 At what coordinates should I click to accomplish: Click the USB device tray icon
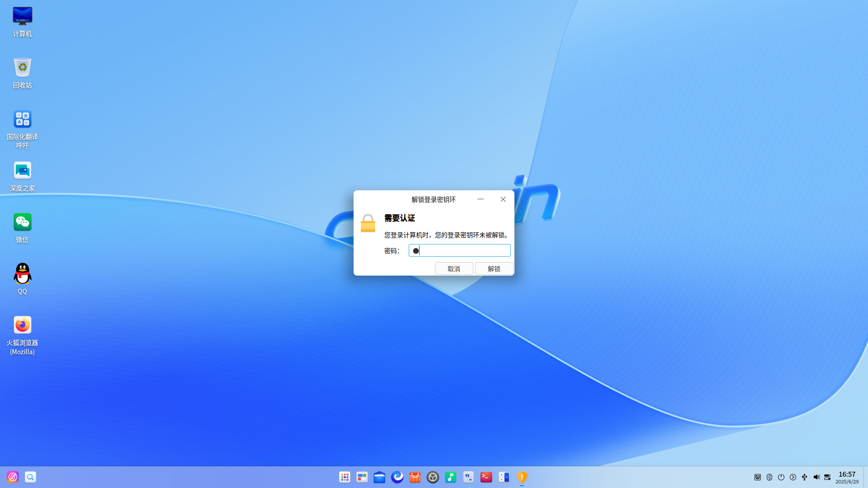[804, 477]
